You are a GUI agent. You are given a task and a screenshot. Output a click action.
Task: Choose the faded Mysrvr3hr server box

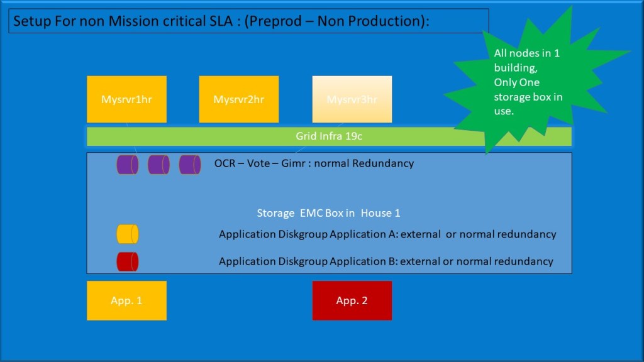point(352,99)
